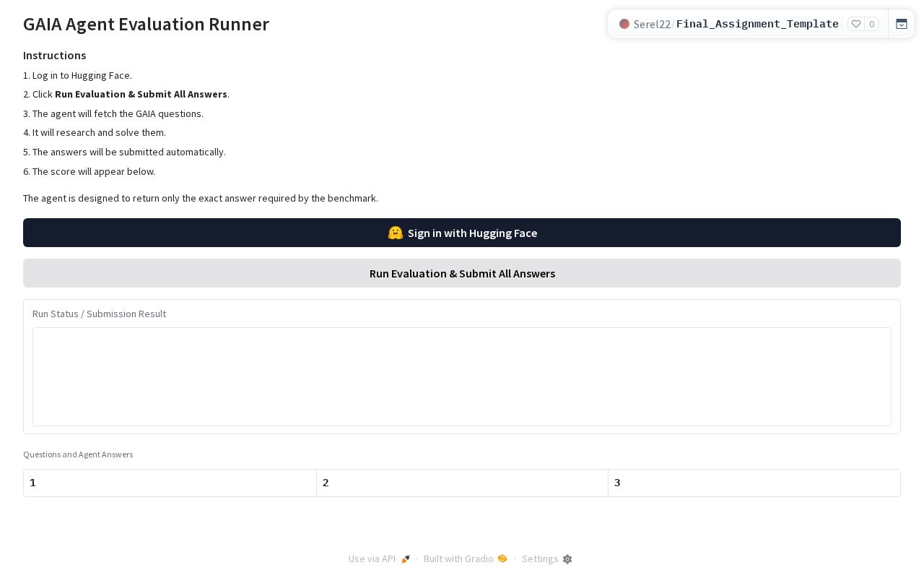
Task: Select table column header 1
Action: tap(170, 483)
